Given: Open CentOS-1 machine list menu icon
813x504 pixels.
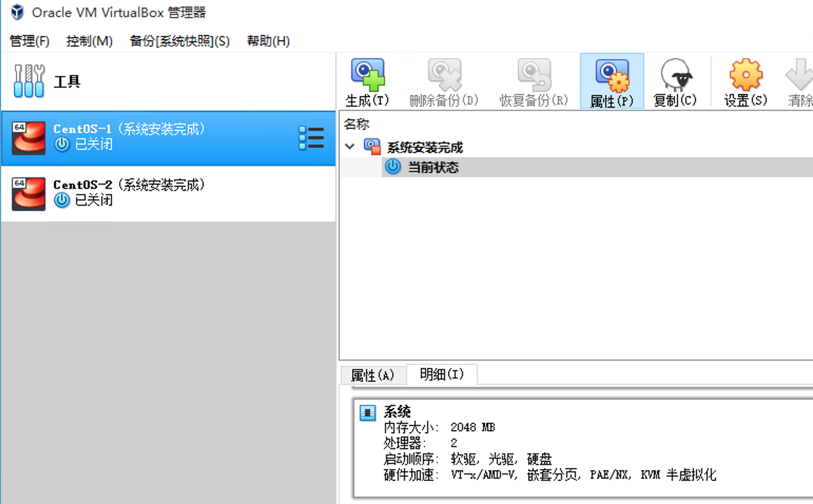Looking at the screenshot, I should (x=311, y=138).
